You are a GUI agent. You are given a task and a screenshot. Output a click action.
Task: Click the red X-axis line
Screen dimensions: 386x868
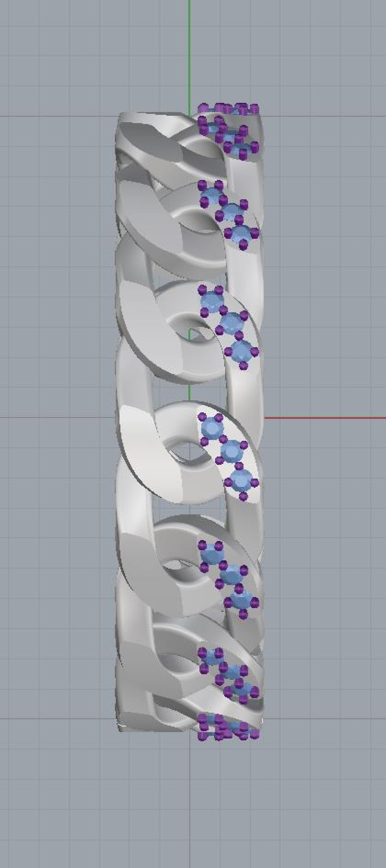coord(325,418)
